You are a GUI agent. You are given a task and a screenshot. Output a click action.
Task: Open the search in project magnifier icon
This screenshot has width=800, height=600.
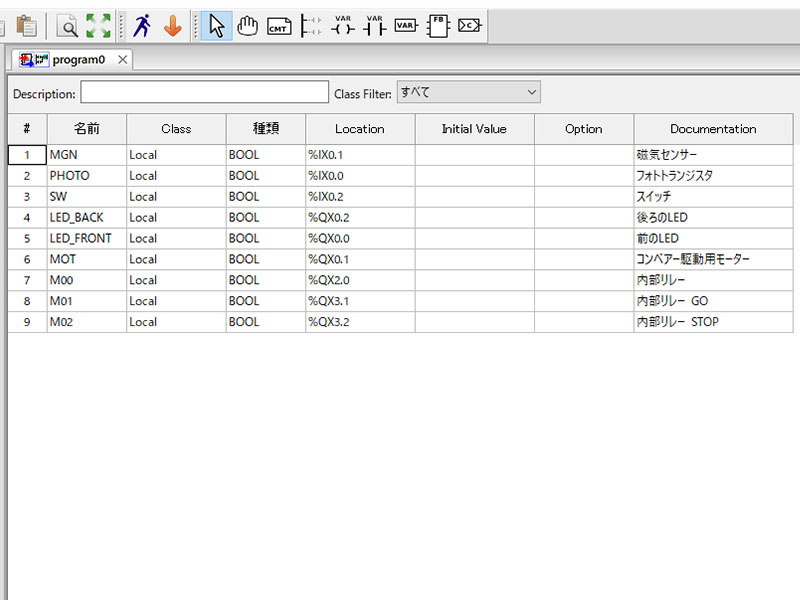click(67, 26)
